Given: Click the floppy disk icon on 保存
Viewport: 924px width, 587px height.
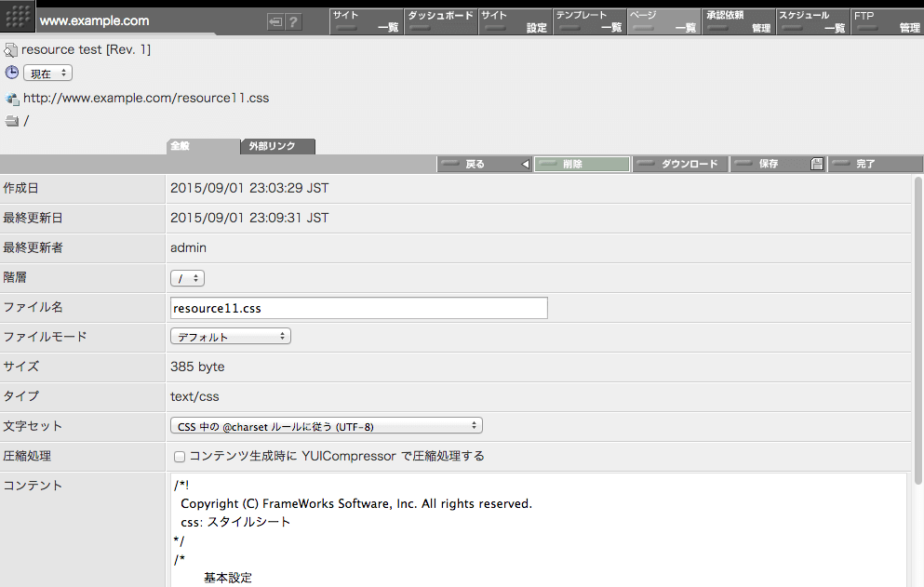Looking at the screenshot, I should tap(817, 165).
